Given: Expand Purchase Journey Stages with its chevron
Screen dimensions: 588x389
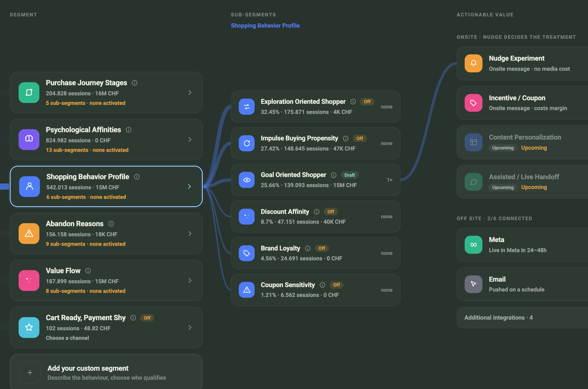Looking at the screenshot, I should click(190, 93).
